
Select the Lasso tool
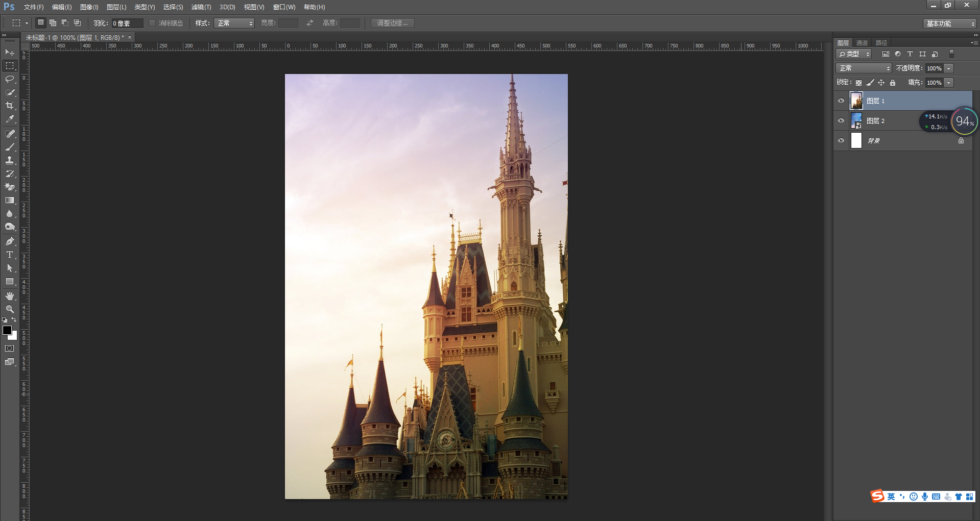pyautogui.click(x=10, y=79)
